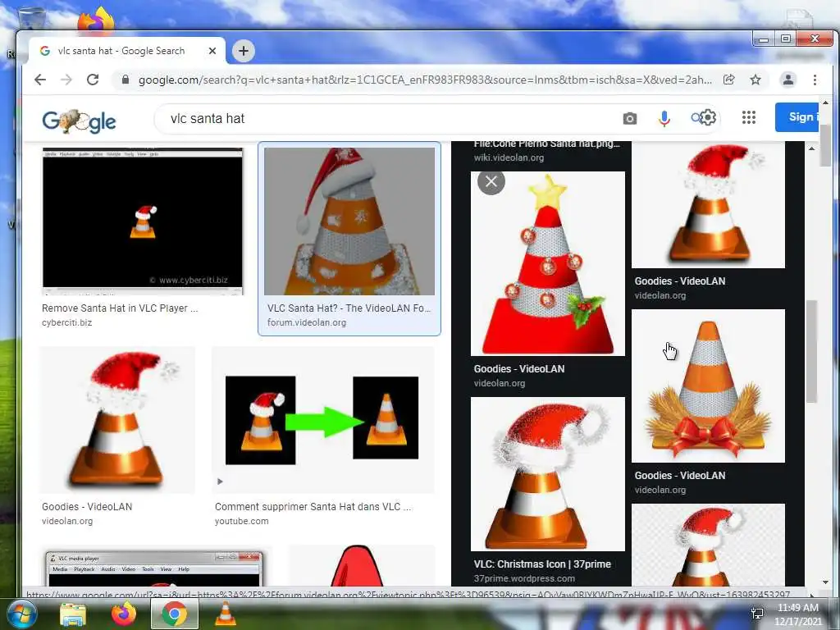The height and width of the screenshot is (630, 840).
Task: Launch Firefox from the taskbar
Action: tap(123, 614)
